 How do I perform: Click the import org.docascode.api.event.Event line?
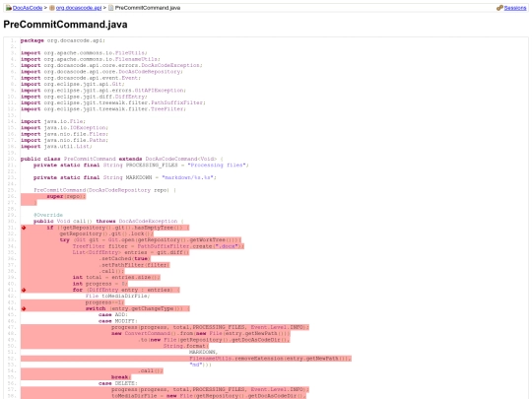pos(81,78)
